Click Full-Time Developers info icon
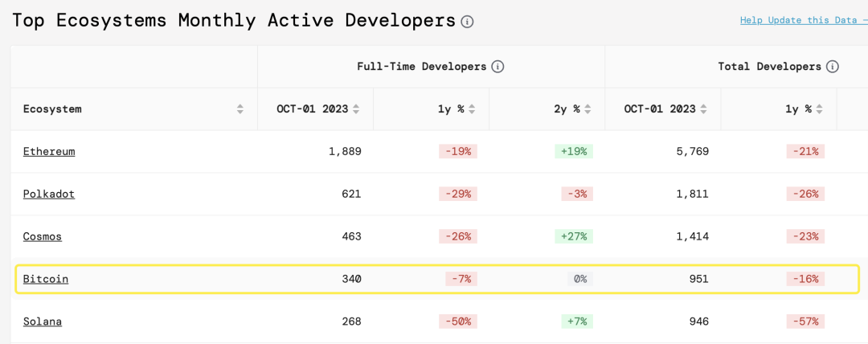This screenshot has width=868, height=344. pyautogui.click(x=497, y=67)
